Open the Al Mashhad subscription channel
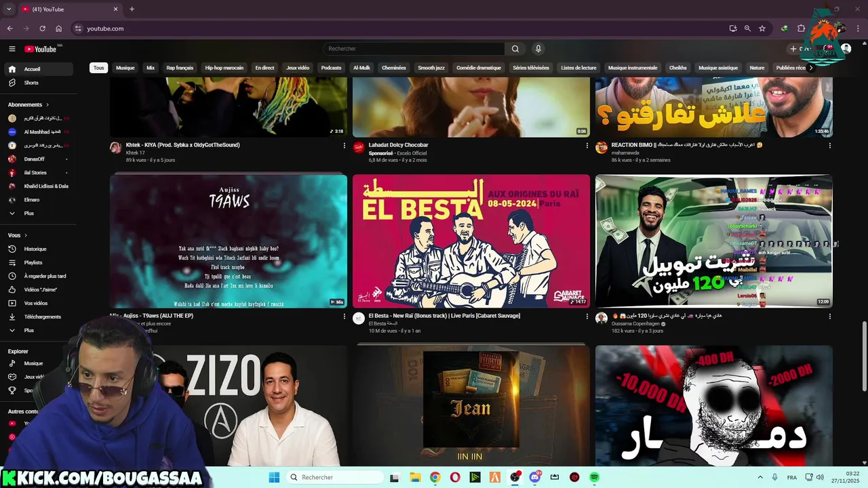Image resolution: width=868 pixels, height=488 pixels. (38, 132)
